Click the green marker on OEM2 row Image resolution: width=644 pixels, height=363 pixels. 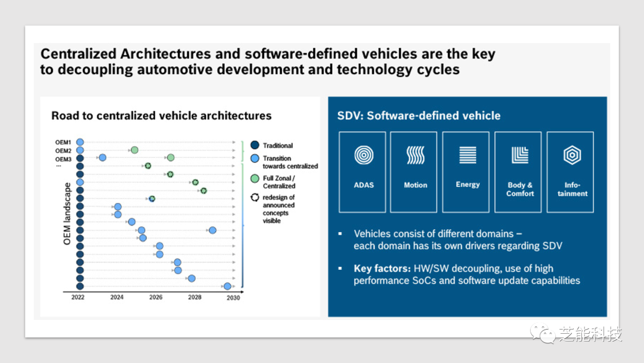click(x=134, y=150)
